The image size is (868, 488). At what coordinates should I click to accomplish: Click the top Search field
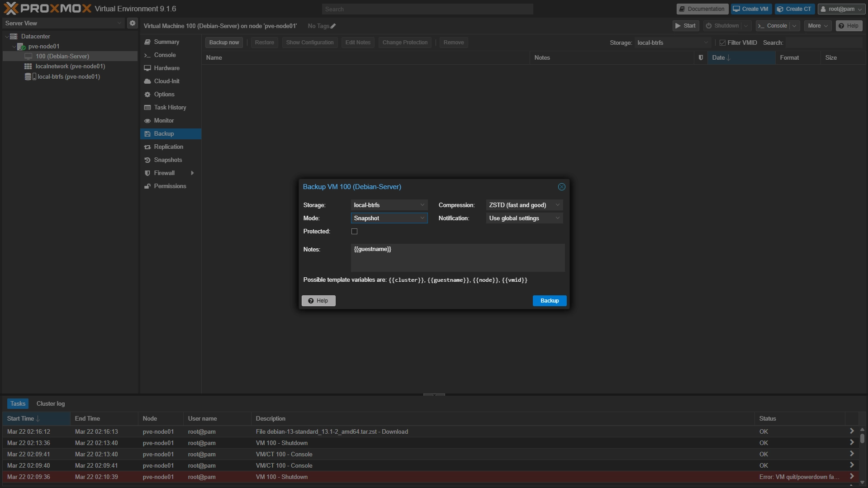tap(427, 9)
